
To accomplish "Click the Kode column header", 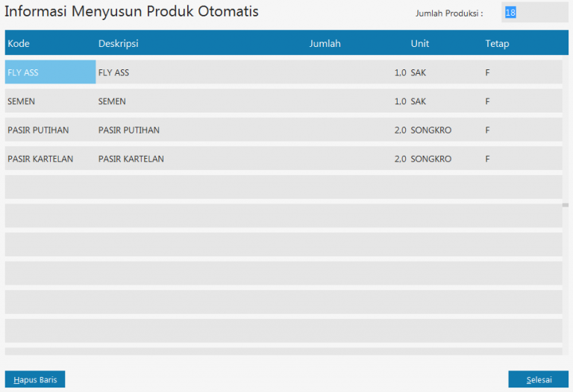I will pos(19,43).
